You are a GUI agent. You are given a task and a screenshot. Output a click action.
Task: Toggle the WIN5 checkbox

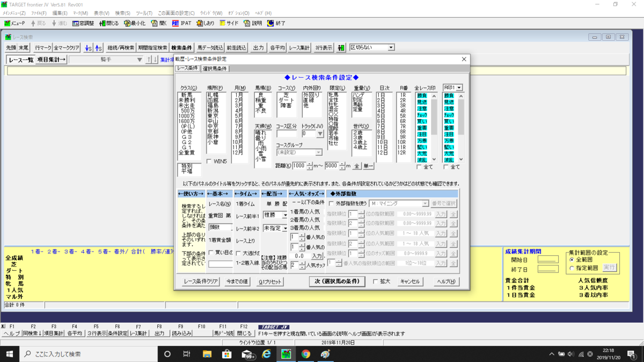click(209, 161)
